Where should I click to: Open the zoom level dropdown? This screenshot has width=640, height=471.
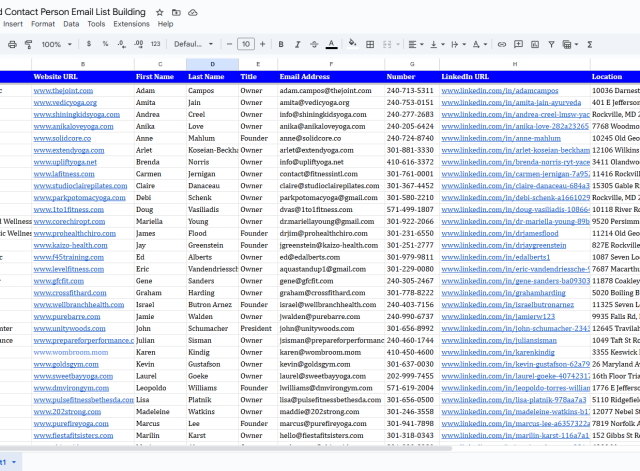pos(56,44)
